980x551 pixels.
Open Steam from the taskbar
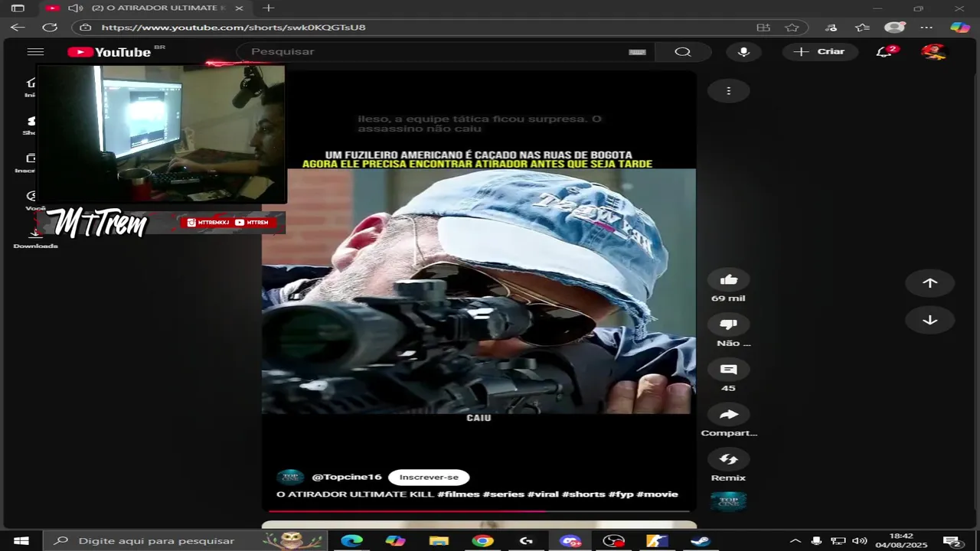point(700,541)
